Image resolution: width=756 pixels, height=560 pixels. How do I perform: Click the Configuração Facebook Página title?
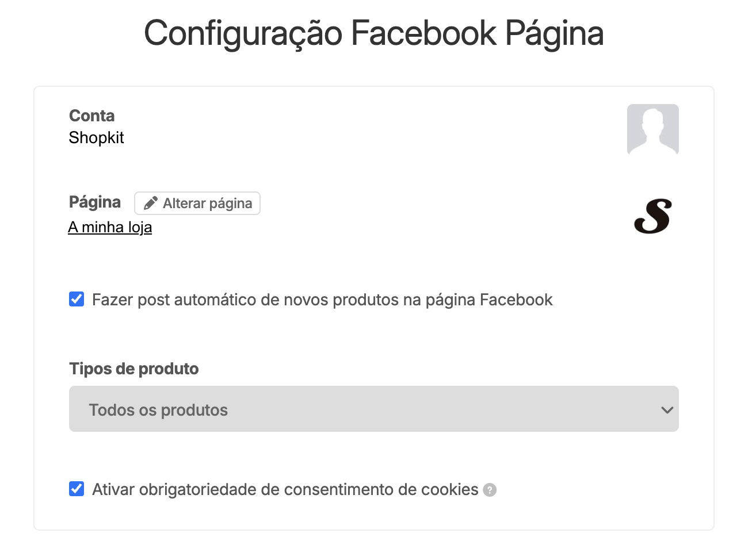point(373,33)
